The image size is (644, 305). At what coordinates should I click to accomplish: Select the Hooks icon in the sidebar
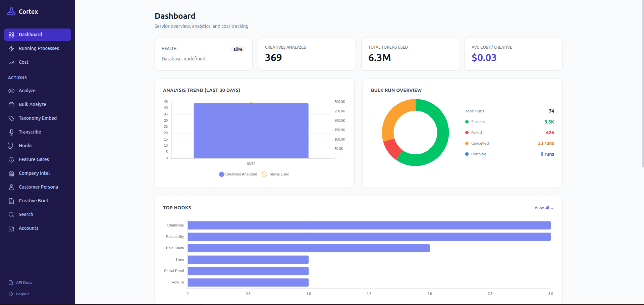pyautogui.click(x=11, y=146)
